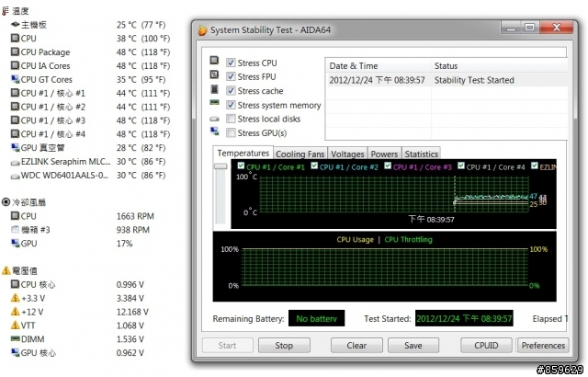The width and height of the screenshot is (588, 377).
Task: Maximize the System Stability Test window
Action: 529,27
